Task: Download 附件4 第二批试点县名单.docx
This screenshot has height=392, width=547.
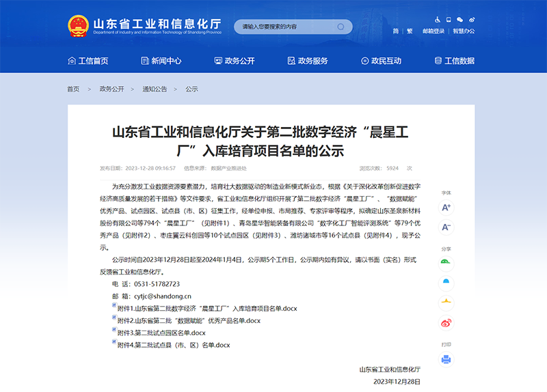Action: point(174,346)
